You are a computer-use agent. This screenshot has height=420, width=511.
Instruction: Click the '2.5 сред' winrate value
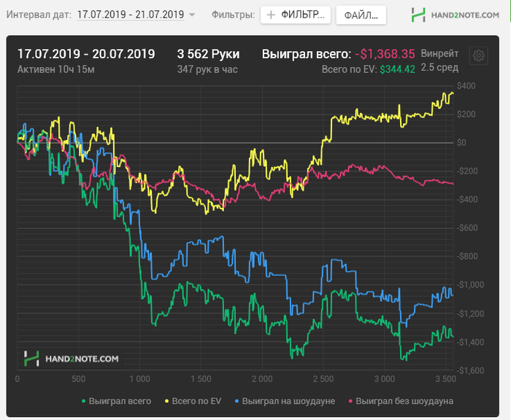click(439, 67)
